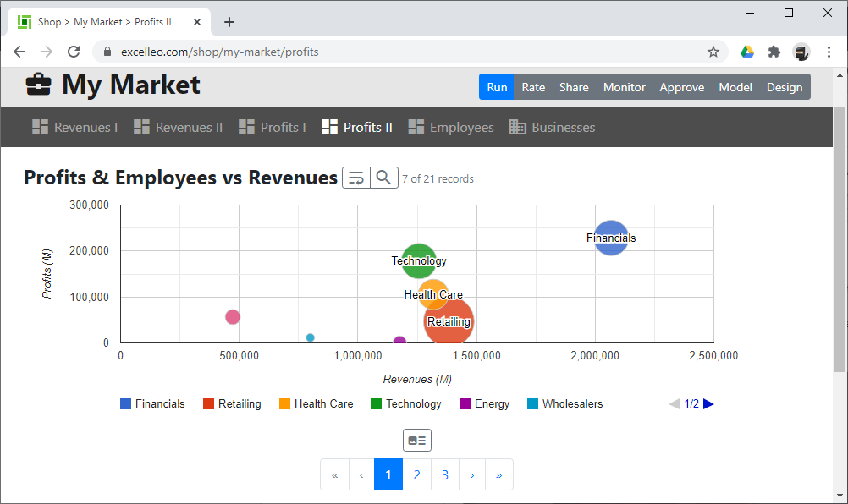Close the Profits II browser tab
The height and width of the screenshot is (504, 848).
pyautogui.click(x=197, y=22)
